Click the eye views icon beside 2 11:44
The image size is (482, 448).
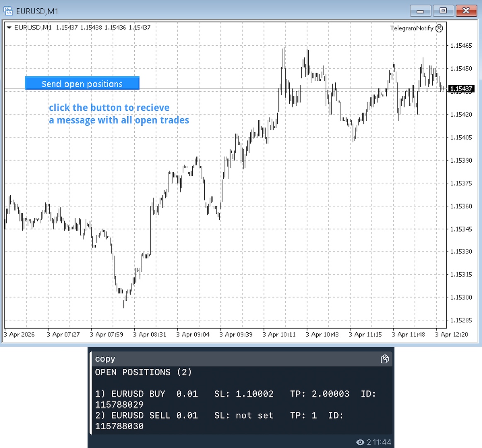[360, 442]
